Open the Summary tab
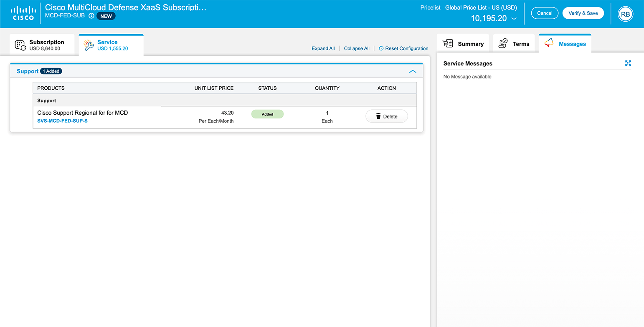Screen dimensions: 644x327 click(463, 43)
